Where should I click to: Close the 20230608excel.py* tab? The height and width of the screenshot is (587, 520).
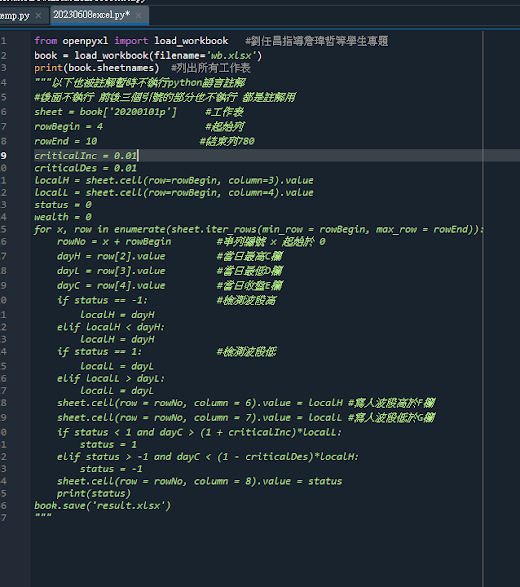point(139,15)
